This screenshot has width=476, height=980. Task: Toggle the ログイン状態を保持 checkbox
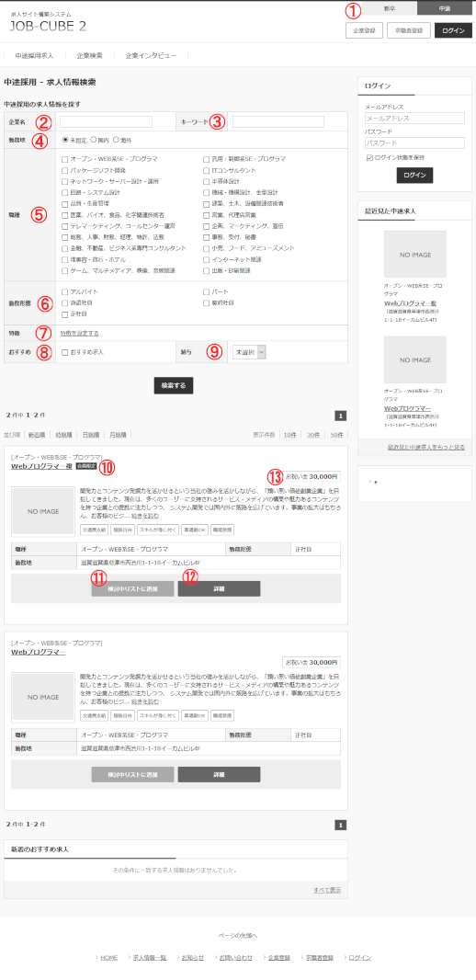pyautogui.click(x=369, y=157)
